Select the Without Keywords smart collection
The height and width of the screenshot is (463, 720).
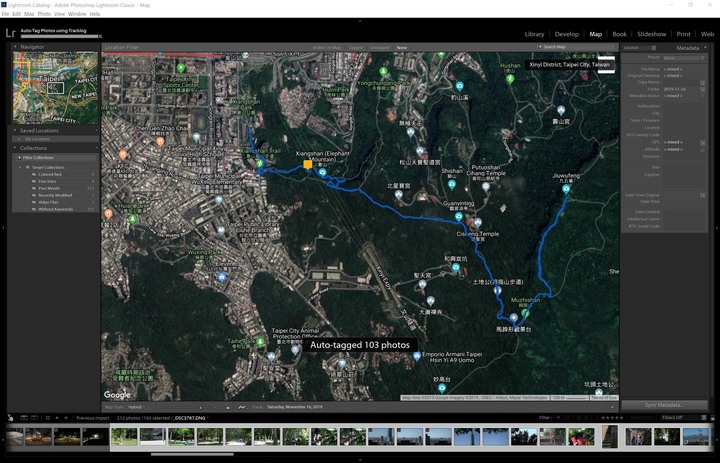point(56,209)
